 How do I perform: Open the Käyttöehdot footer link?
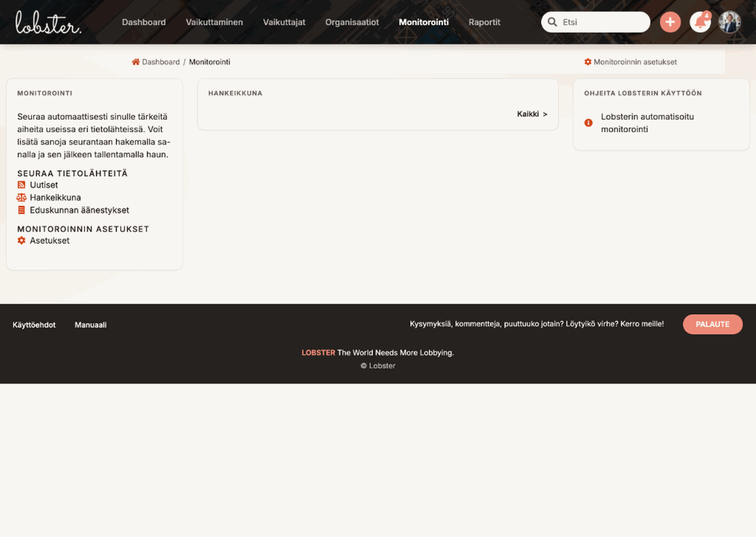click(34, 325)
